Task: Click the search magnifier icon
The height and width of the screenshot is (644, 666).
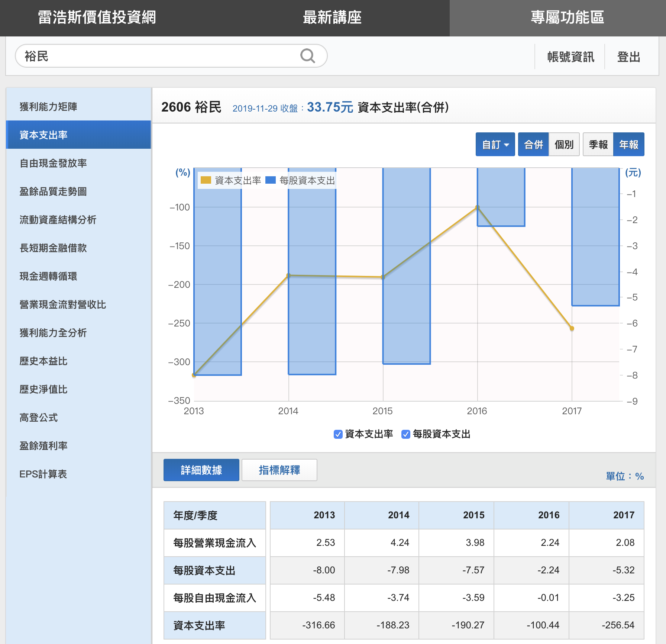Action: click(x=307, y=56)
